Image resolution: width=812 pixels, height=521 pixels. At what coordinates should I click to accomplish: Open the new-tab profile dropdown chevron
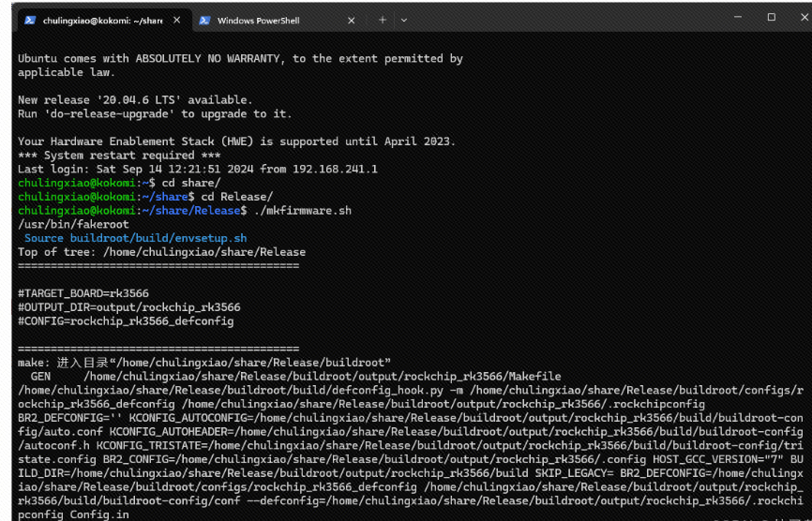[x=404, y=21]
